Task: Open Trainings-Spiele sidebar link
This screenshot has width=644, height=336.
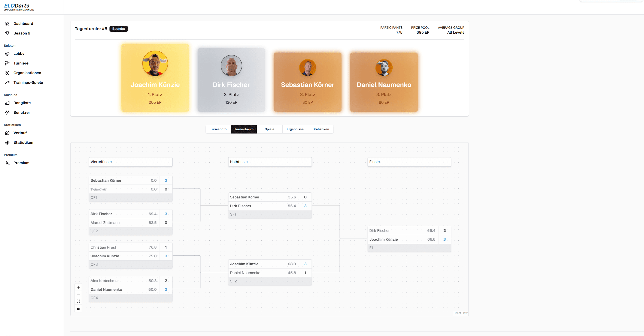Action: tap(28, 82)
